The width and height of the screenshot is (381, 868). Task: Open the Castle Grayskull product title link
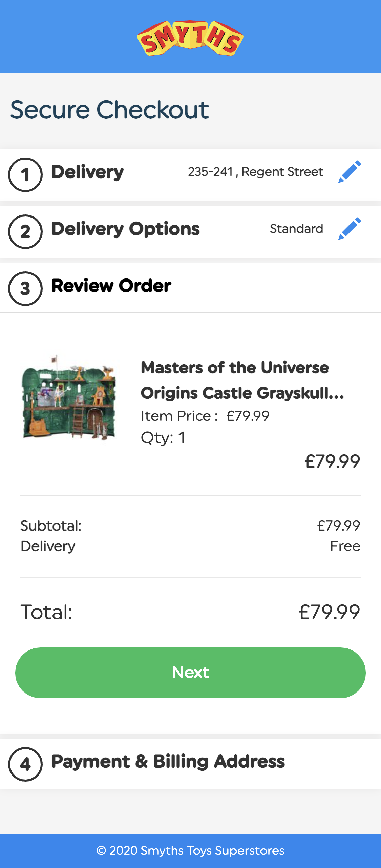tap(242, 380)
